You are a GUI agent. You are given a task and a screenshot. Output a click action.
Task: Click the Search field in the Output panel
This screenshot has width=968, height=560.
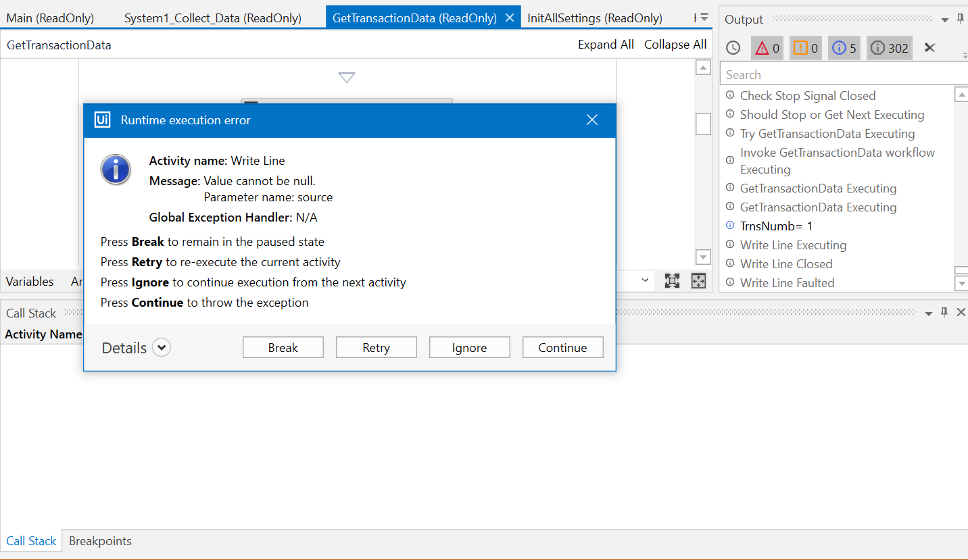pos(838,74)
